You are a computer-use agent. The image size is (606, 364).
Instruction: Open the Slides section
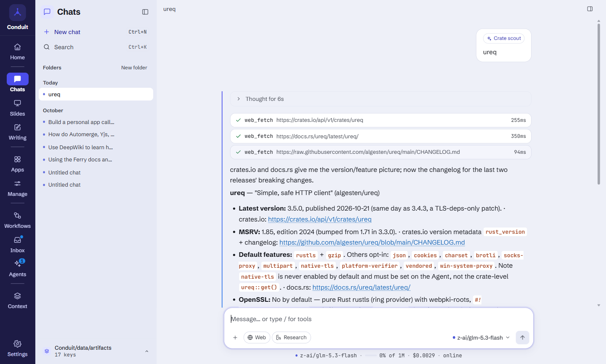[17, 108]
